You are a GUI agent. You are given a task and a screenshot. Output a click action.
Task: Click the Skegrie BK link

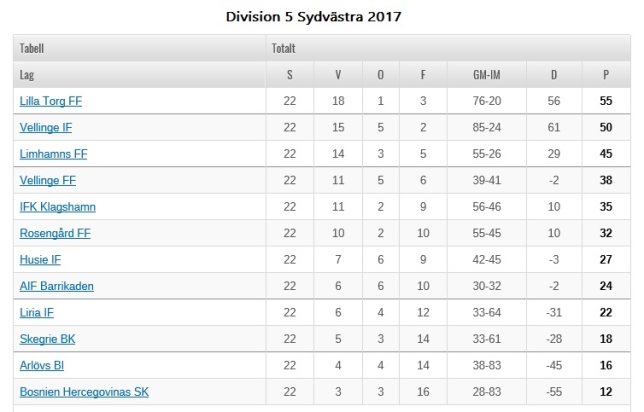click(x=47, y=339)
